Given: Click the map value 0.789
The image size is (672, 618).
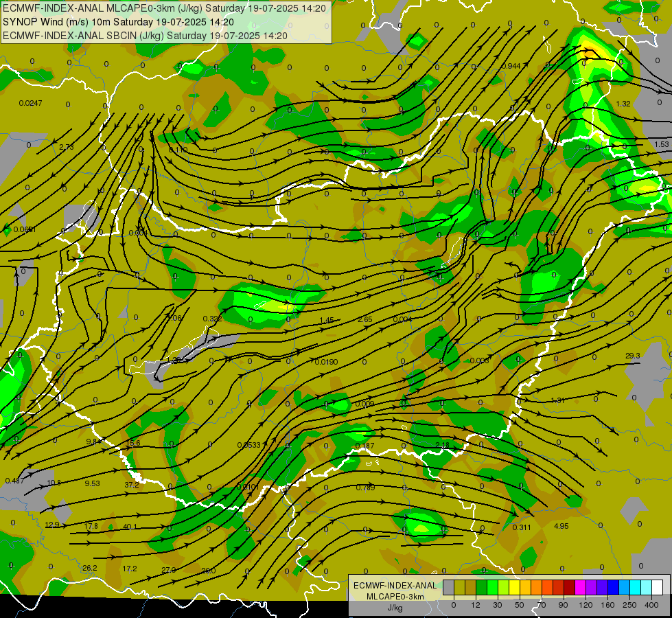Looking at the screenshot, I should click(365, 488).
